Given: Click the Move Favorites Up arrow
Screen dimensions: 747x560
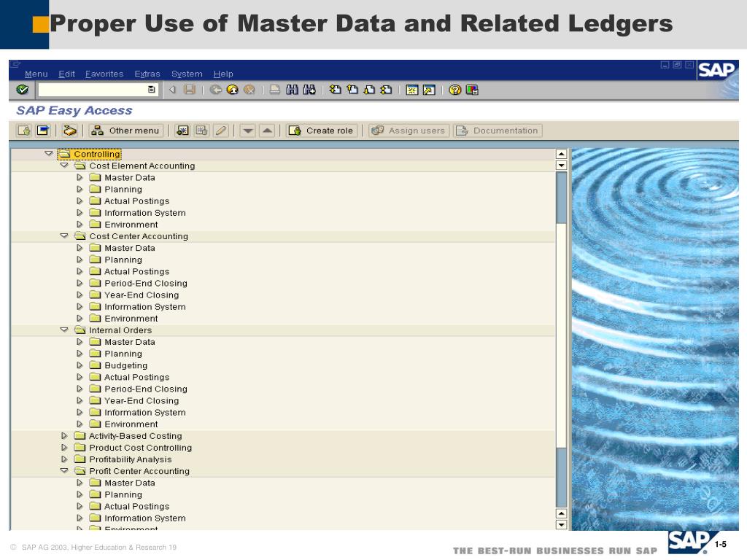Looking at the screenshot, I should (x=267, y=131).
